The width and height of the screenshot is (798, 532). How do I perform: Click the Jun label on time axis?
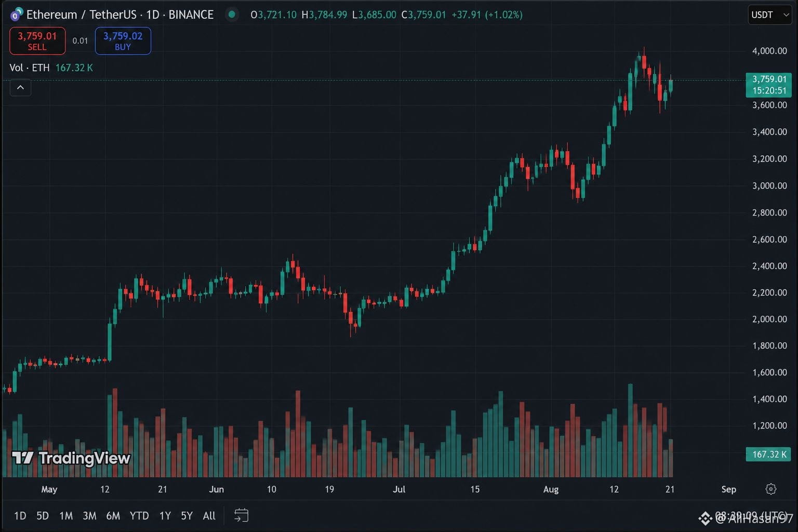click(216, 489)
